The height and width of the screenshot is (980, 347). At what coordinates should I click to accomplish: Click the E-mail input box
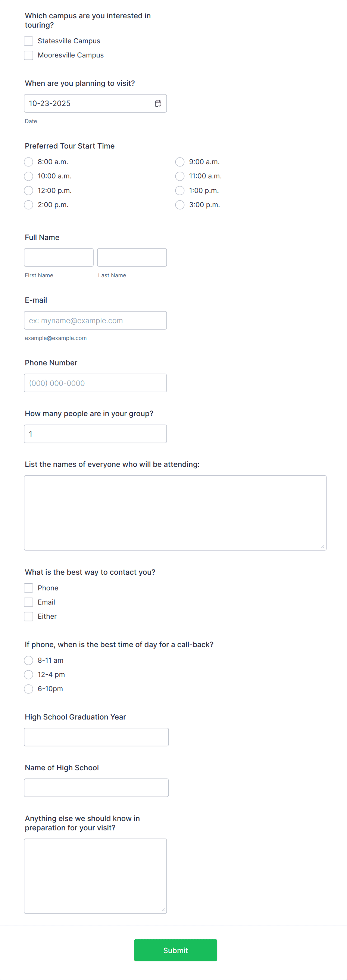tap(95, 320)
